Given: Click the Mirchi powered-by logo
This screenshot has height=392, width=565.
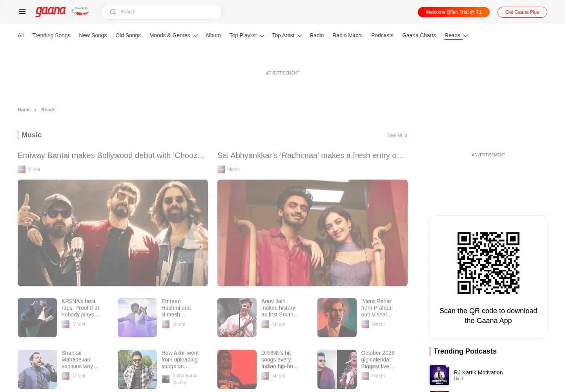Looking at the screenshot, I should tap(80, 11).
